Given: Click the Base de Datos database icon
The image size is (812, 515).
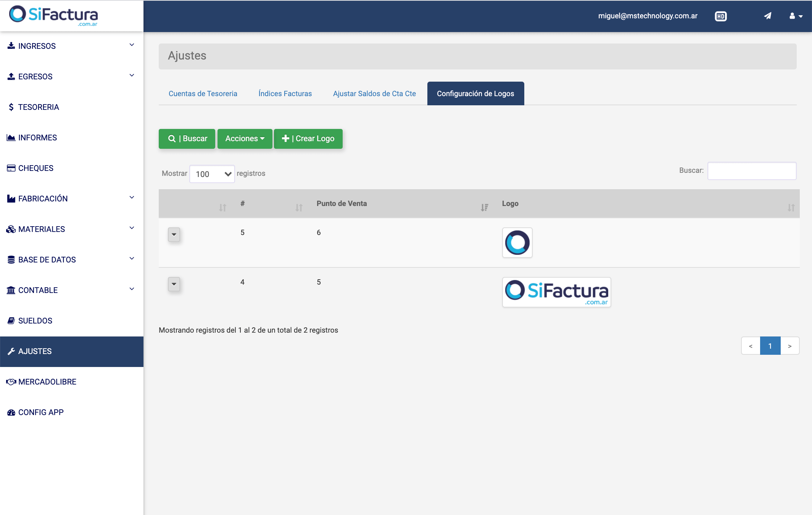Looking at the screenshot, I should click(11, 259).
